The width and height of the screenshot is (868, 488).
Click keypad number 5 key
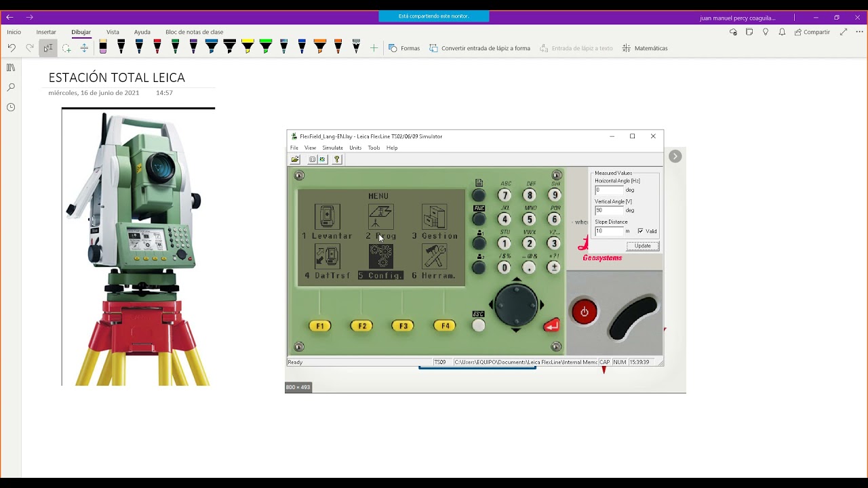530,220
